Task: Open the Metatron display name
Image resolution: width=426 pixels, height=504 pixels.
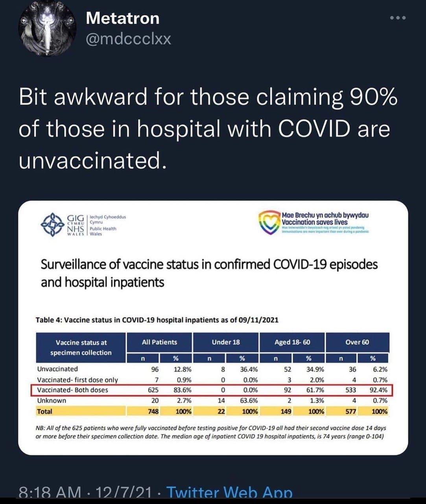Action: point(122,18)
